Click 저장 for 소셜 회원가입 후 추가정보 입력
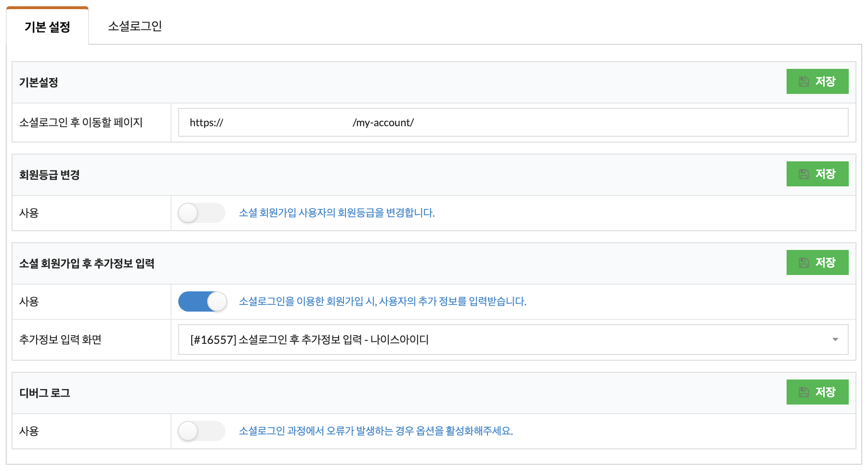 click(817, 262)
